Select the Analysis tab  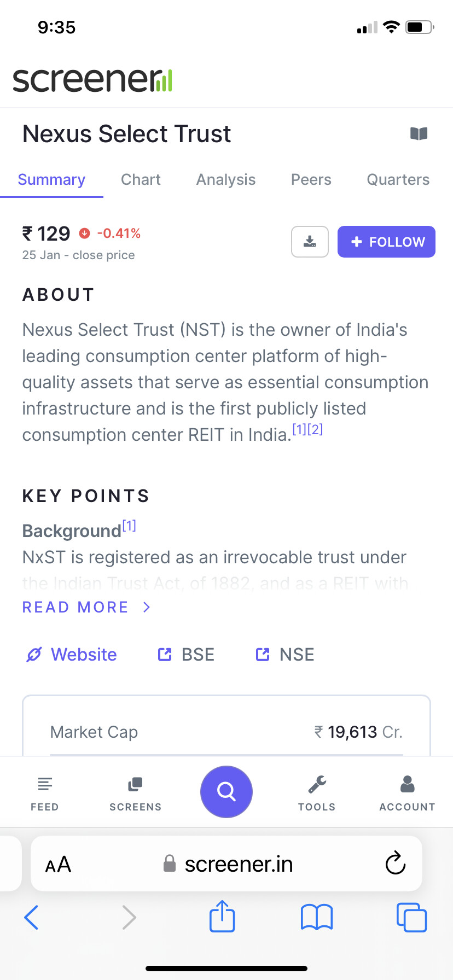coord(226,179)
